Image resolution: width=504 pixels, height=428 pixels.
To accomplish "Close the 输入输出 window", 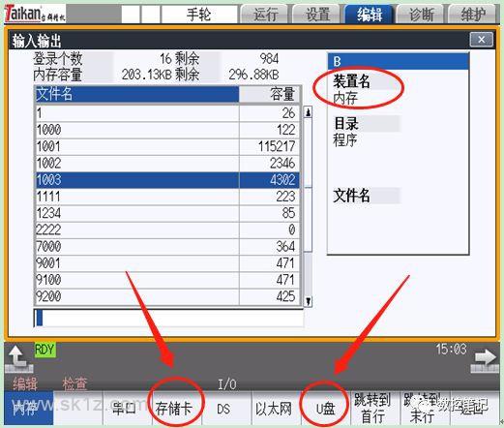I will (482, 40).
